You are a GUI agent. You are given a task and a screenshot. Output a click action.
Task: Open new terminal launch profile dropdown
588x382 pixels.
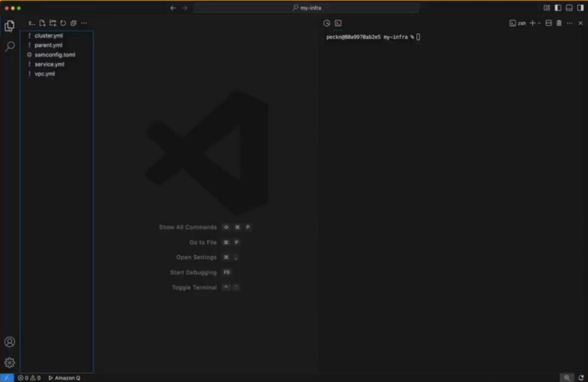(539, 23)
